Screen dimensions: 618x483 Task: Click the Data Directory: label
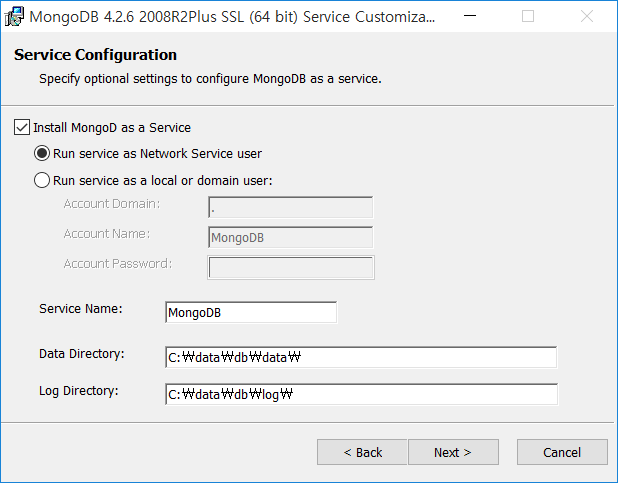click(82, 354)
